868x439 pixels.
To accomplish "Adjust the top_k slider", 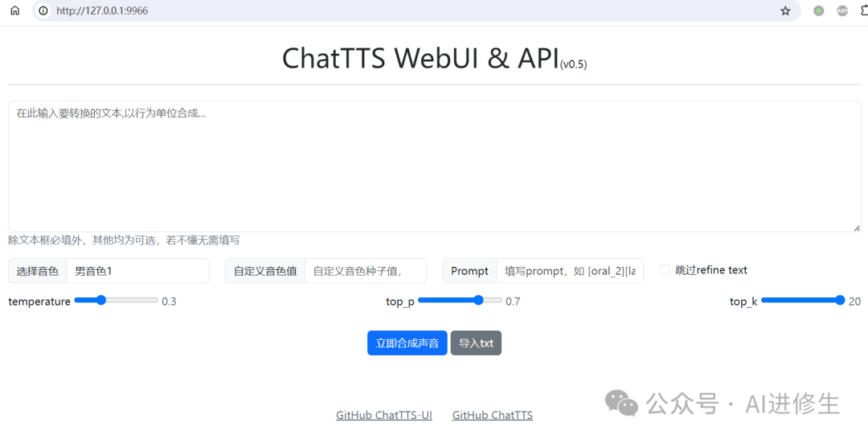I will pos(803,300).
